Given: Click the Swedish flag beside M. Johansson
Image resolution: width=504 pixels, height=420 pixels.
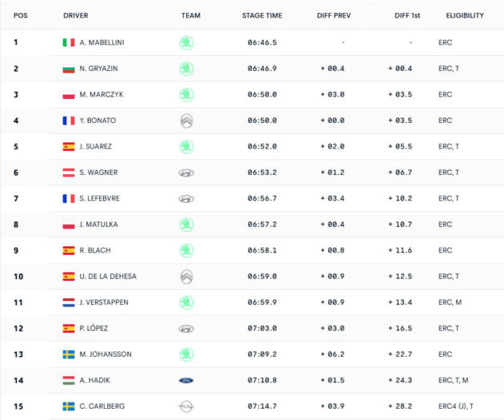Looking at the screenshot, I should point(69,355).
